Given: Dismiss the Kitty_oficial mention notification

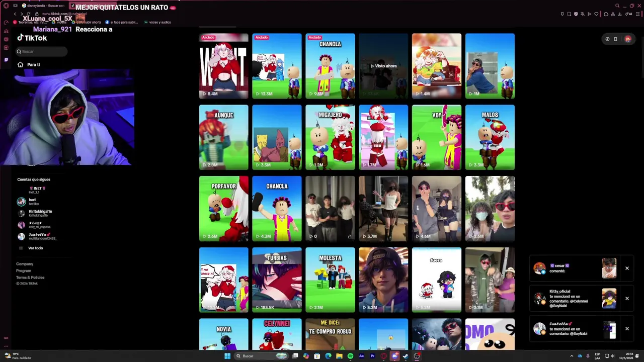Looking at the screenshot, I should [627, 298].
